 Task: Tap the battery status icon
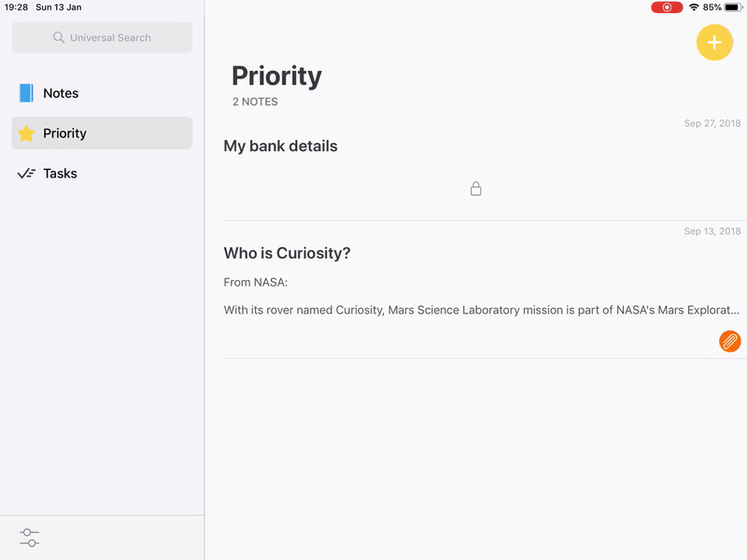pyautogui.click(x=733, y=7)
